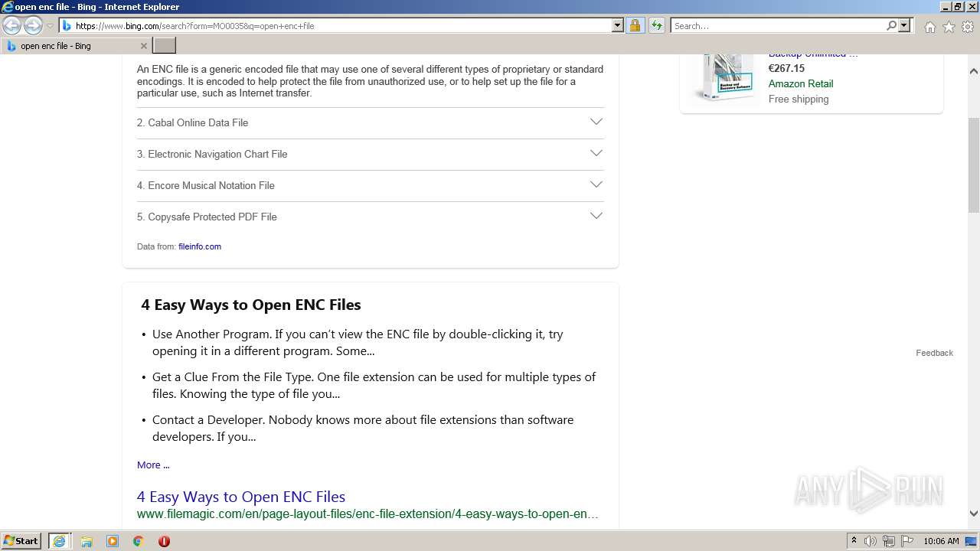Go to the Home page icon
The height and width of the screenshot is (551, 980).
point(929,27)
